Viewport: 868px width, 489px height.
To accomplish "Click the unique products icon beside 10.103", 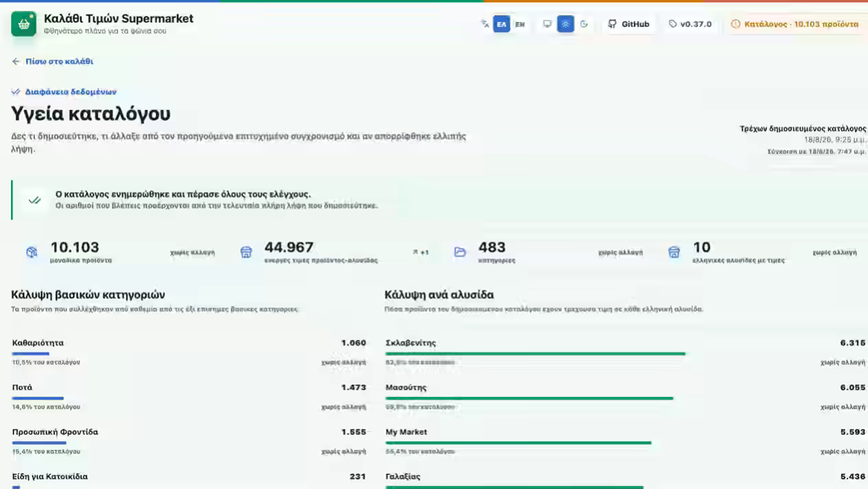I will [x=32, y=253].
